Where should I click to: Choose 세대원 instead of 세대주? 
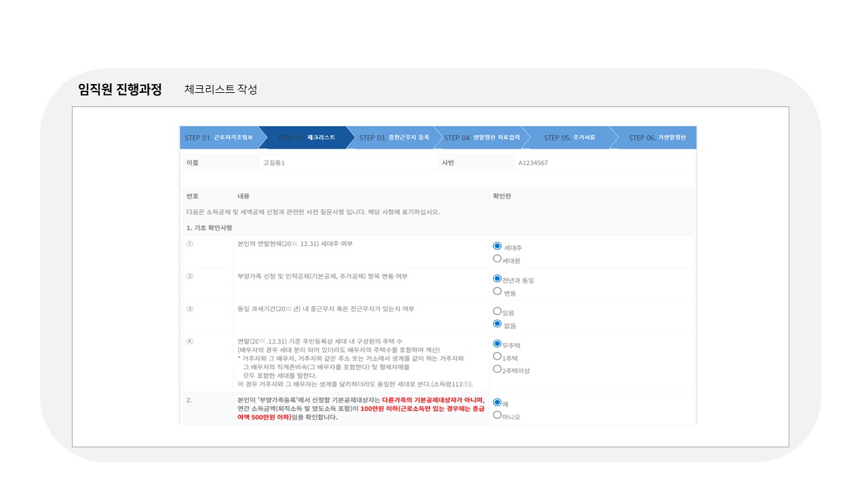(x=497, y=259)
